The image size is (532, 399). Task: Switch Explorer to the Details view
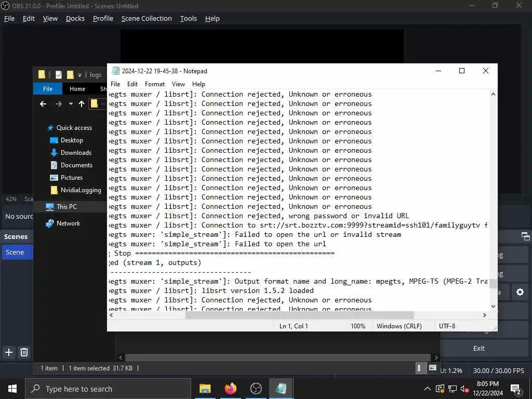pos(420,368)
